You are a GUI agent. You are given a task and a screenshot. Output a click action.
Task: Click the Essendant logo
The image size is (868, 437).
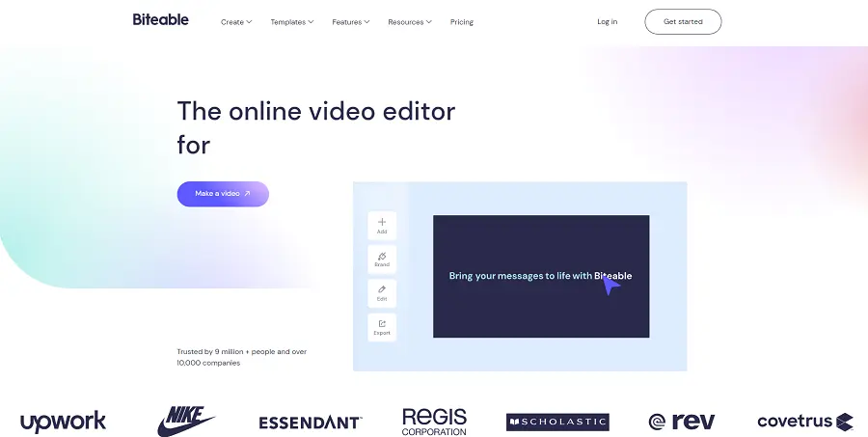tap(310, 423)
